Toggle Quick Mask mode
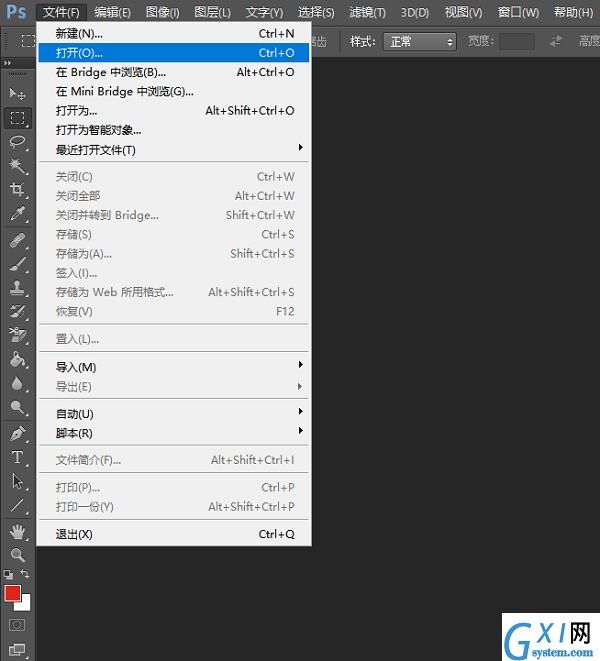 coord(17,625)
